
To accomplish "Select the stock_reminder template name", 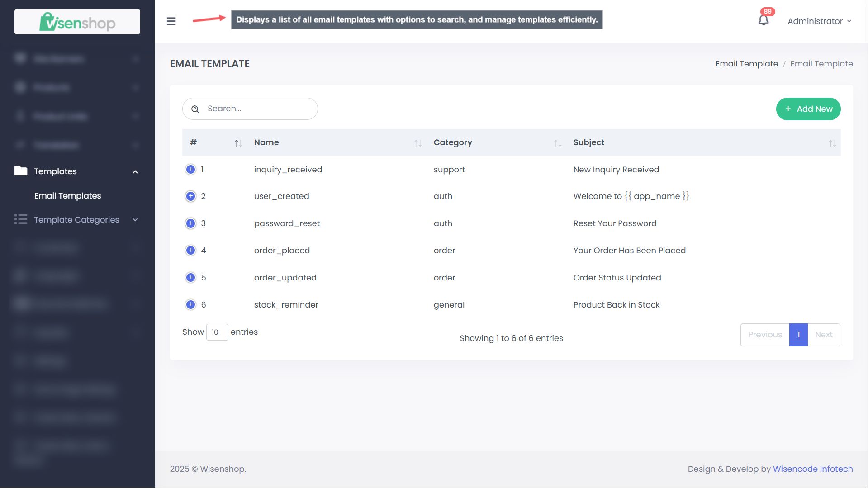I will tap(286, 305).
